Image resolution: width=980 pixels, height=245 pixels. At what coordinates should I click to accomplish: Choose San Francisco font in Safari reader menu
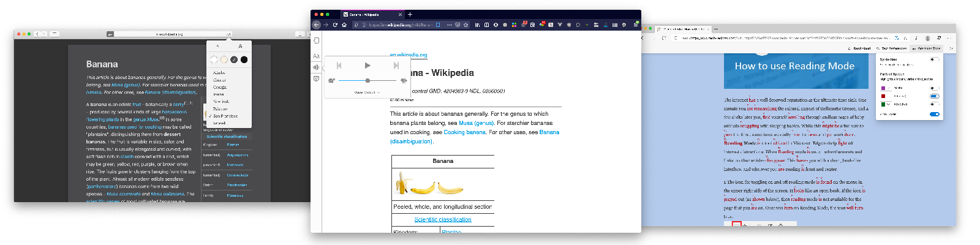(x=225, y=116)
